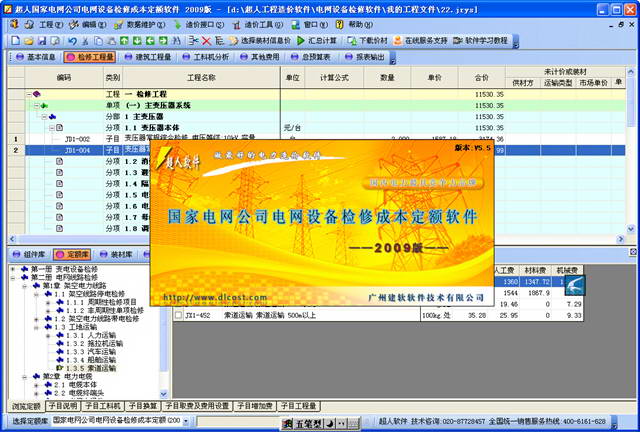640x432 pixels.
Task: Select the 建筑工程量 toggle tab
Action: click(x=148, y=57)
